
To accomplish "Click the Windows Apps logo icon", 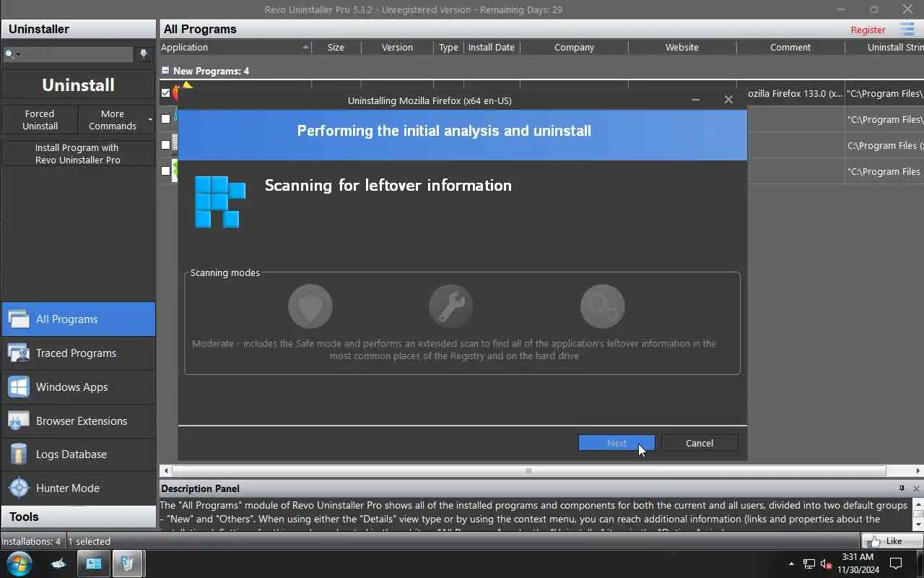I will (x=19, y=387).
